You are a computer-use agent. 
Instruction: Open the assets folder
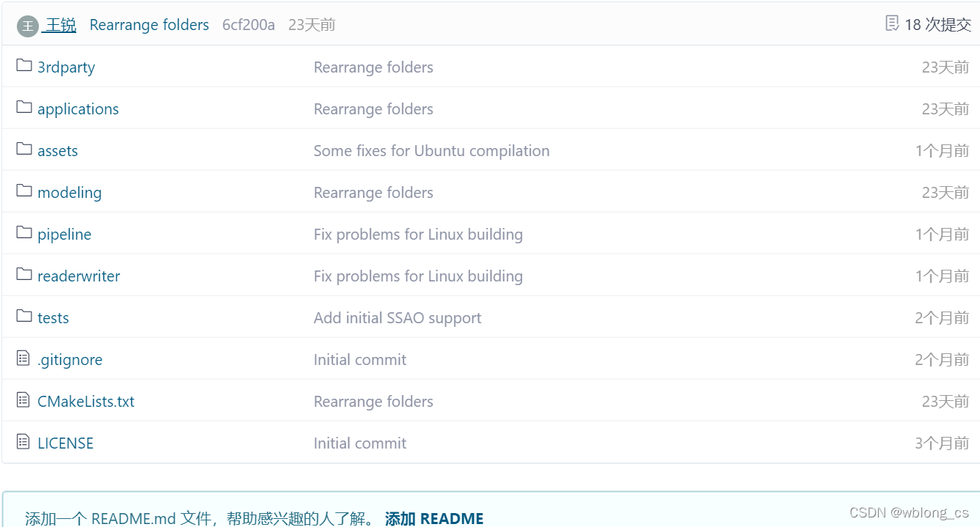click(57, 150)
